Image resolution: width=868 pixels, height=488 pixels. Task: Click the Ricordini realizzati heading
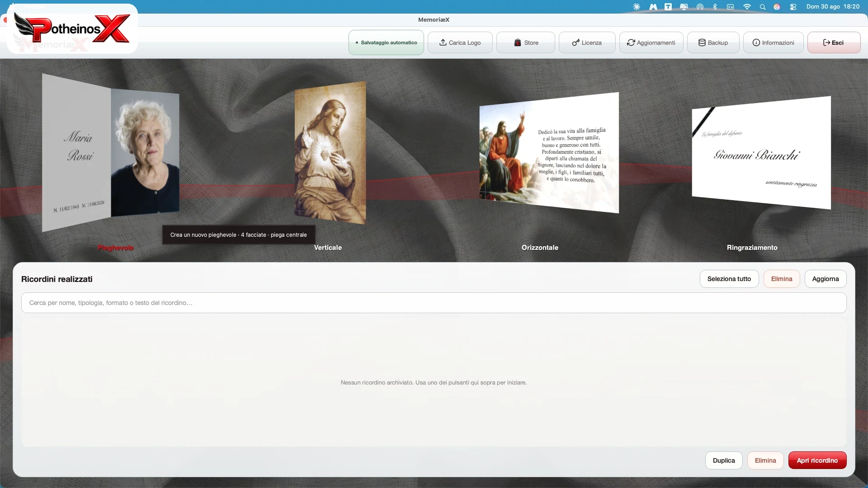pos(57,279)
